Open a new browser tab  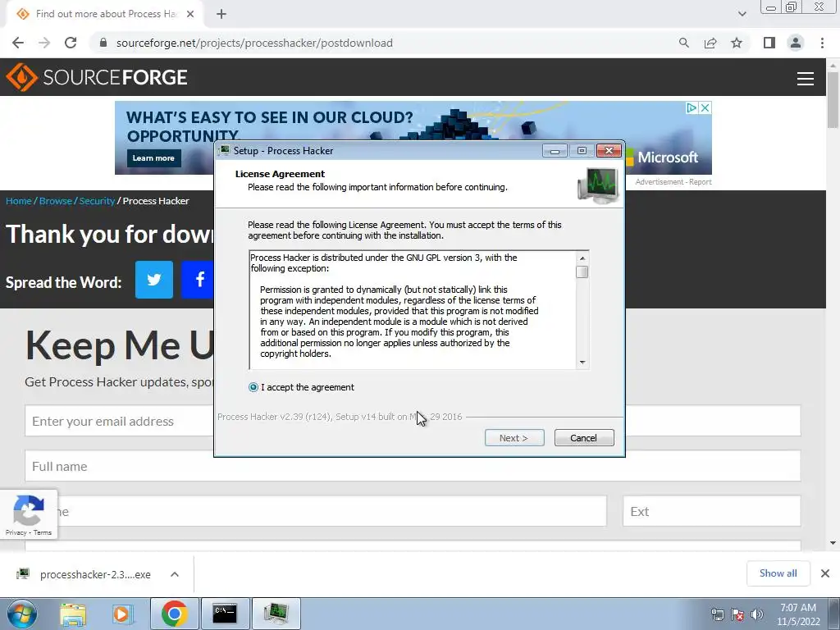click(221, 15)
